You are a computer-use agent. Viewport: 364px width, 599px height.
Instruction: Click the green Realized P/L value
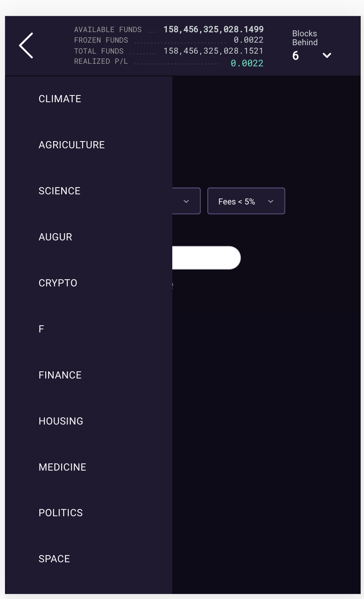pos(247,63)
